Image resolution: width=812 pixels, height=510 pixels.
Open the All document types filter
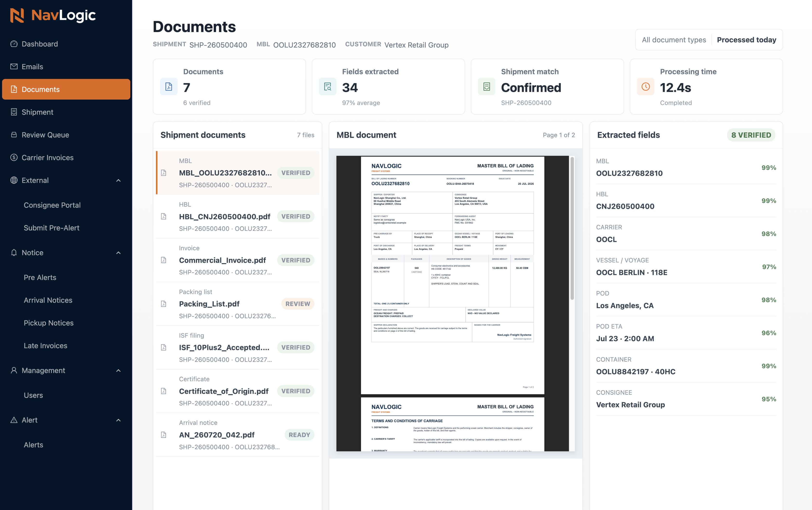tap(674, 40)
